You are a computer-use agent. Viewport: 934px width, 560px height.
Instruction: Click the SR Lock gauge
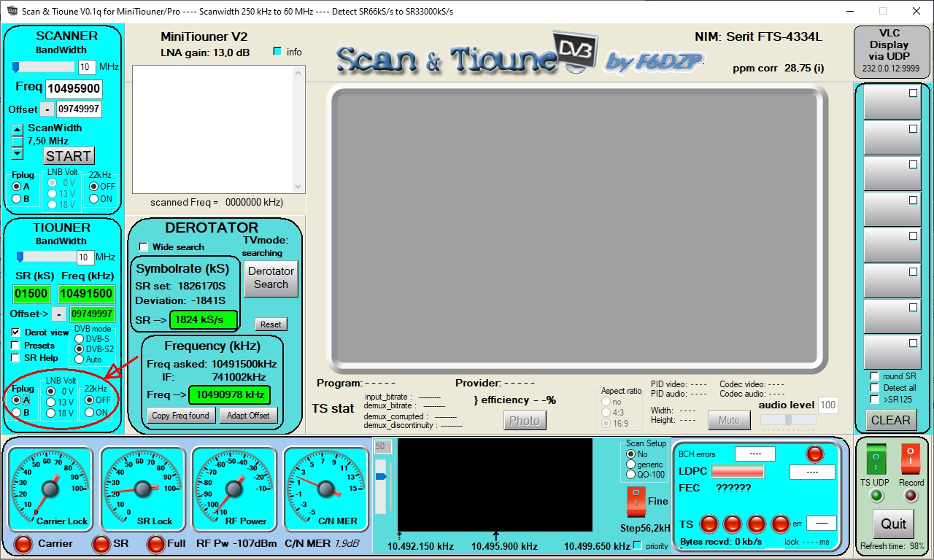142,489
